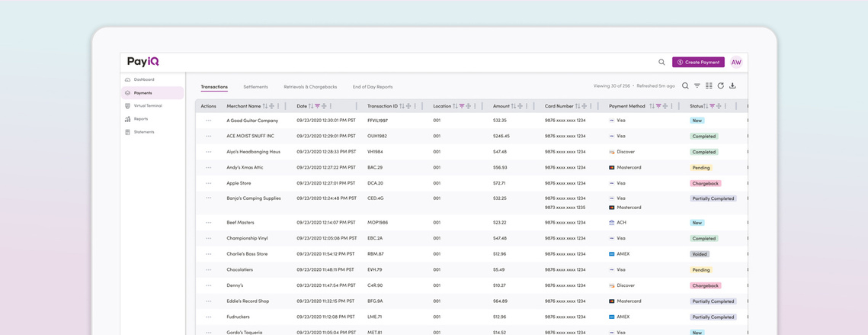Sort by Merchant Name column
Screen dimensions: 868x335
coord(265,106)
